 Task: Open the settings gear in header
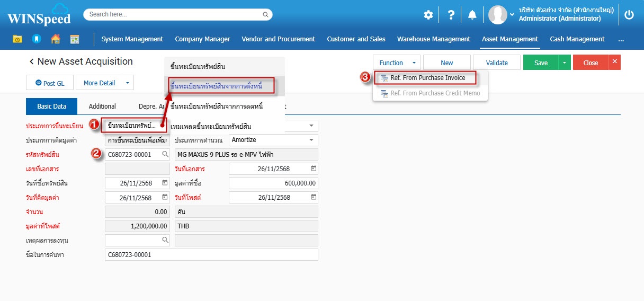428,15
